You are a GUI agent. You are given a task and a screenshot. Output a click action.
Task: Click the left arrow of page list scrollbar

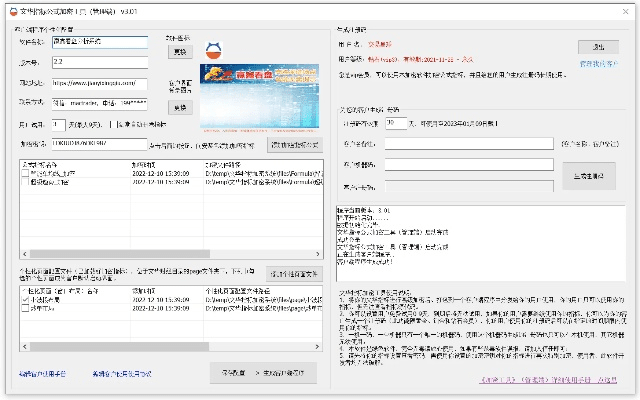25,347
